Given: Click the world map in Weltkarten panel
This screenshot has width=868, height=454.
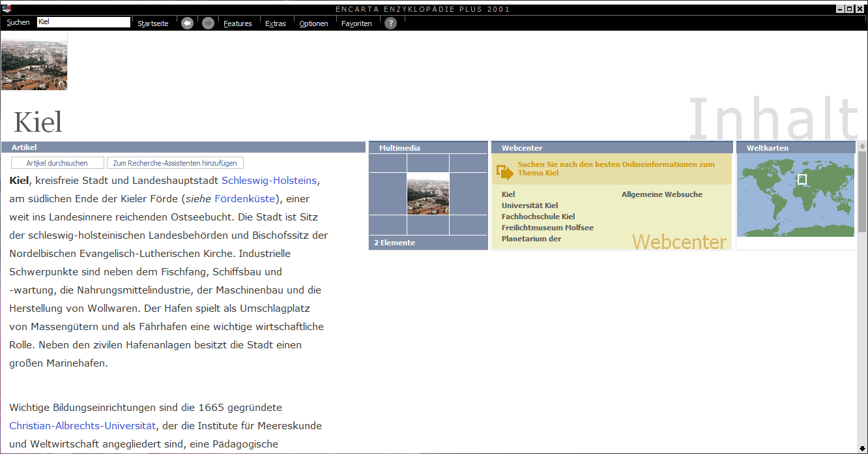Looking at the screenshot, I should click(x=796, y=195).
